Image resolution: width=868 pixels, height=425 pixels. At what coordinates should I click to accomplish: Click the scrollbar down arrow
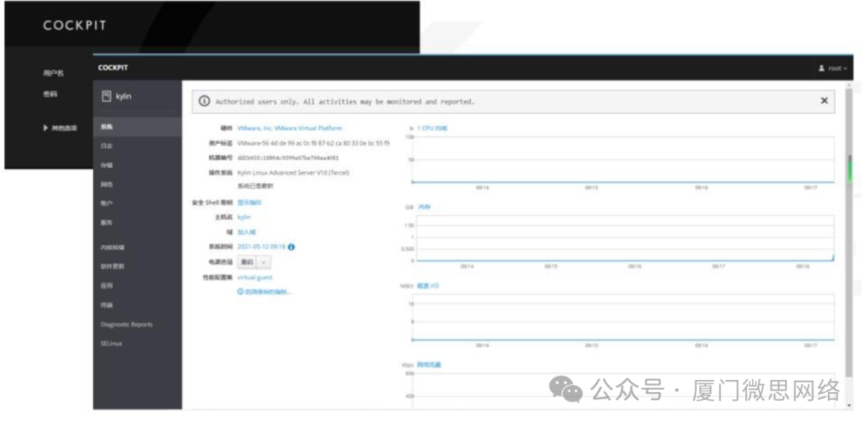tap(850, 405)
